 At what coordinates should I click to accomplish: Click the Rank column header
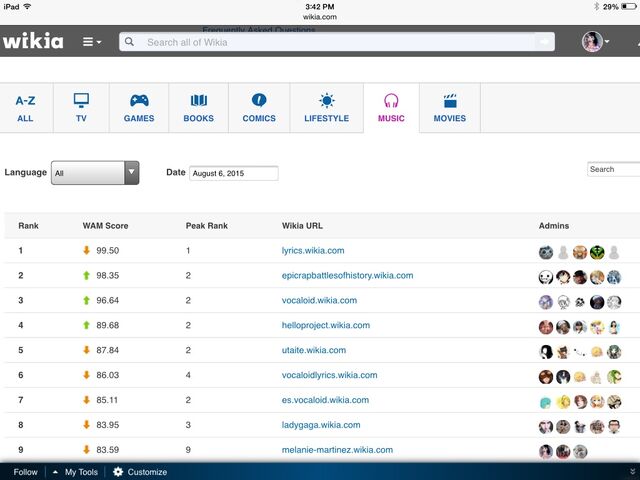click(x=28, y=226)
